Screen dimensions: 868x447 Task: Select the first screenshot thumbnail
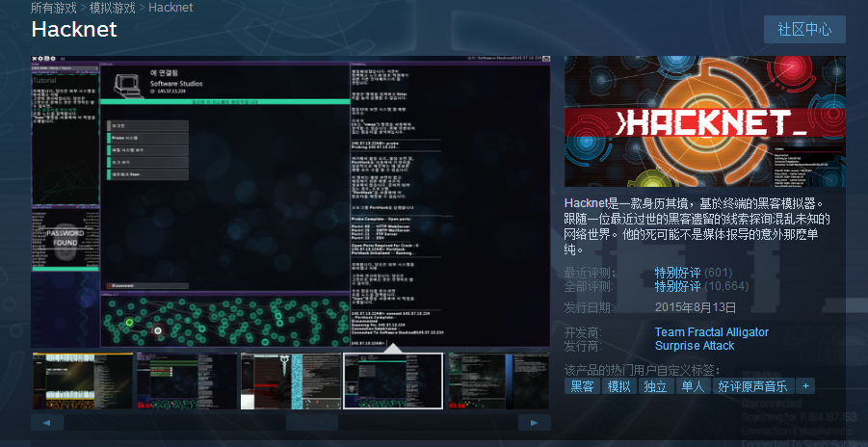point(83,381)
